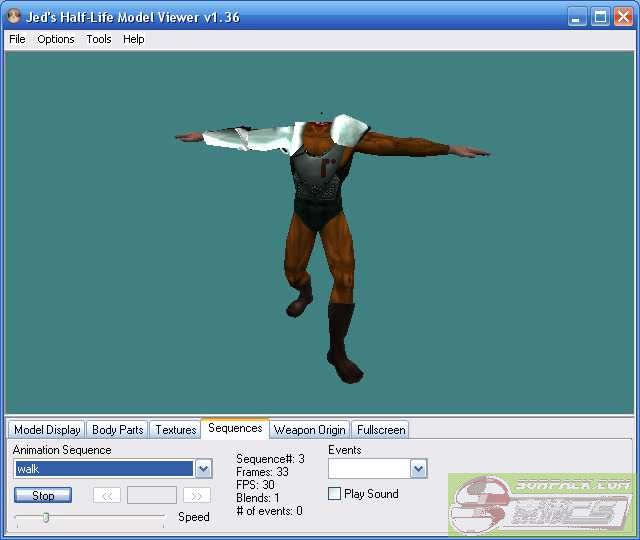Open the Help menu
Screen dimensions: 640x540
point(134,39)
